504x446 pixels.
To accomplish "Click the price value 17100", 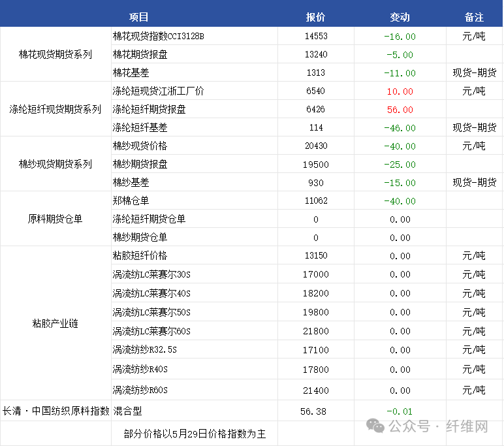I will [x=316, y=350].
